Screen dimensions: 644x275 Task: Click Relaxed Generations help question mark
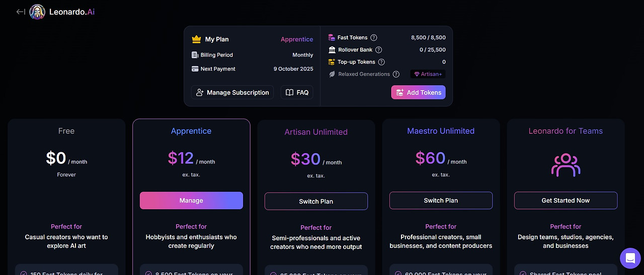pyautogui.click(x=396, y=74)
